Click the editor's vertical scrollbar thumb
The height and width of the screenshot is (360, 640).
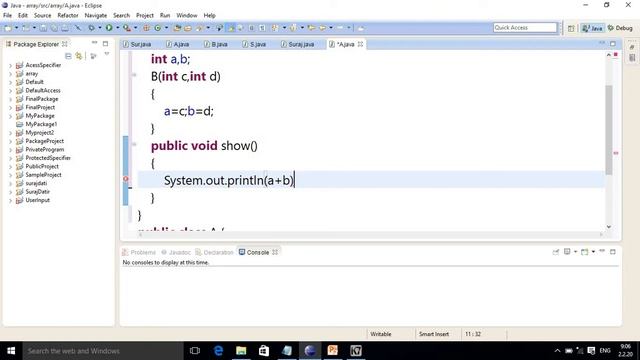point(609,129)
